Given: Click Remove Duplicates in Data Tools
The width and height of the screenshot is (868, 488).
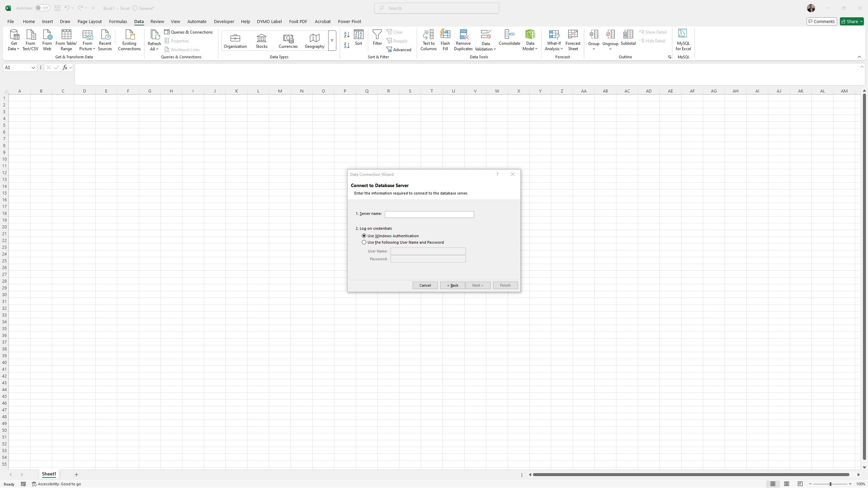Looking at the screenshot, I should [463, 40].
